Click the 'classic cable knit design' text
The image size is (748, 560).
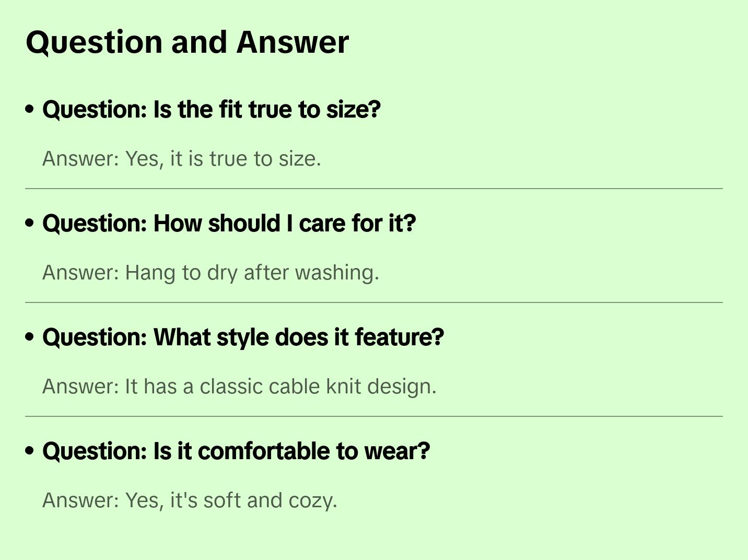[318, 387]
